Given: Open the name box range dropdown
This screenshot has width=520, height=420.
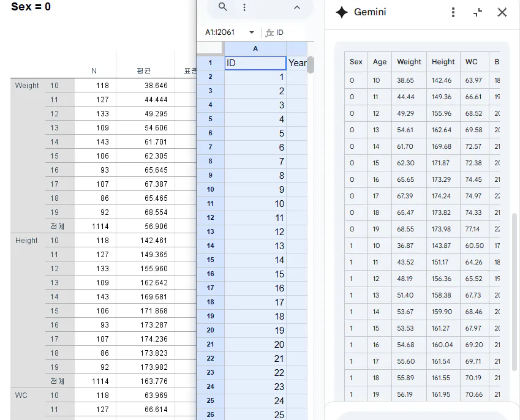Looking at the screenshot, I should point(252,32).
